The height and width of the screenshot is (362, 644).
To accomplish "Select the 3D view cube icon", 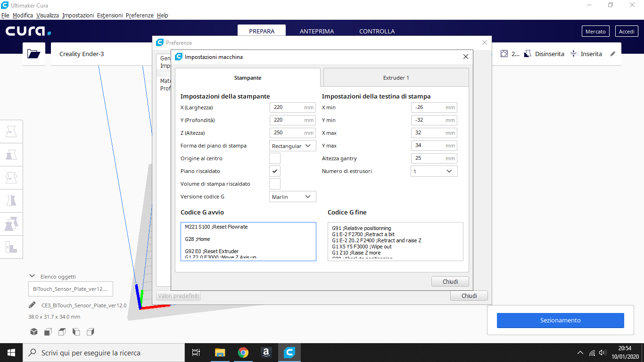I will (34, 332).
